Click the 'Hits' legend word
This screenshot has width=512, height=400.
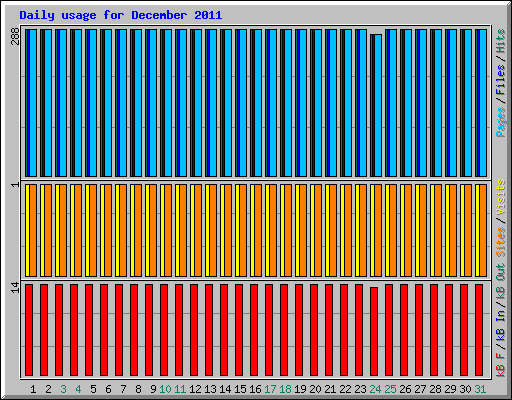coord(501,41)
